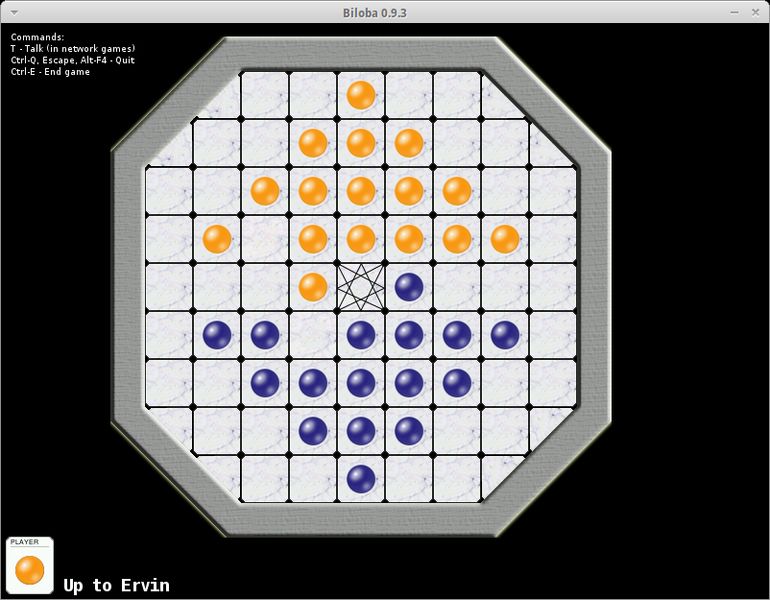Select rightmost orange ball in five-ball third row

pyautogui.click(x=457, y=191)
